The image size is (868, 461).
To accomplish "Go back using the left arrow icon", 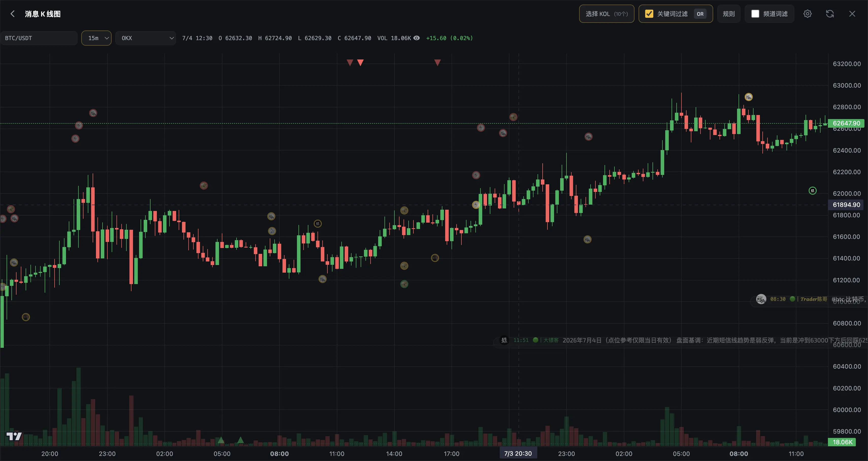I will [12, 14].
